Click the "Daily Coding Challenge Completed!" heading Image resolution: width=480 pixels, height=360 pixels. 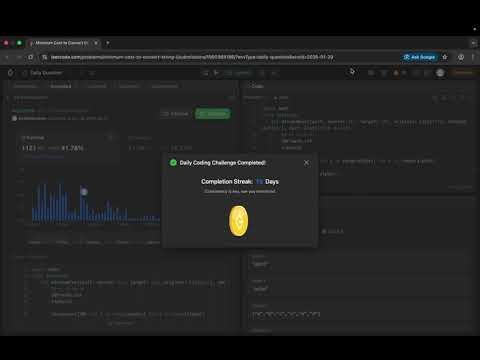222,163
